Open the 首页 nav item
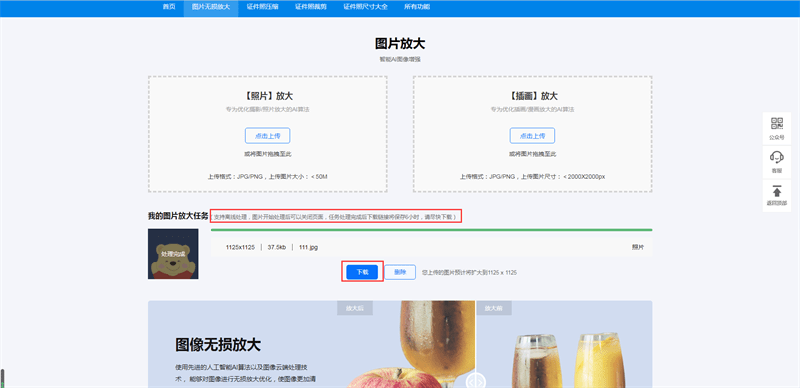800x388 pixels. pyautogui.click(x=169, y=7)
